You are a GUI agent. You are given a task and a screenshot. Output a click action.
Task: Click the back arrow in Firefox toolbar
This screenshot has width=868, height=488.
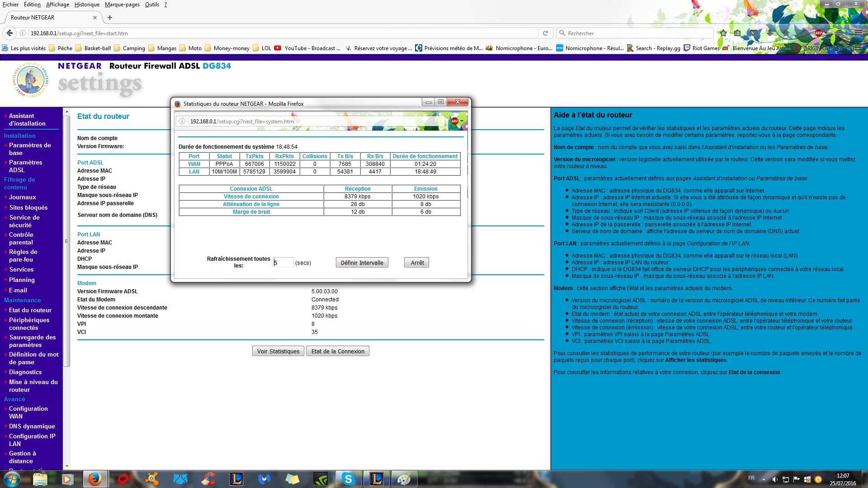[9, 33]
